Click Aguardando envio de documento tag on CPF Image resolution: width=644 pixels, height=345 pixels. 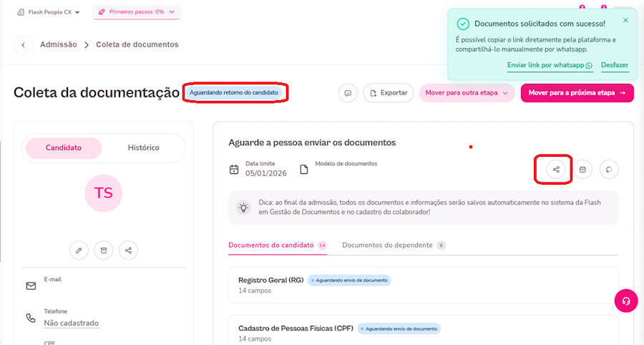[399, 329]
